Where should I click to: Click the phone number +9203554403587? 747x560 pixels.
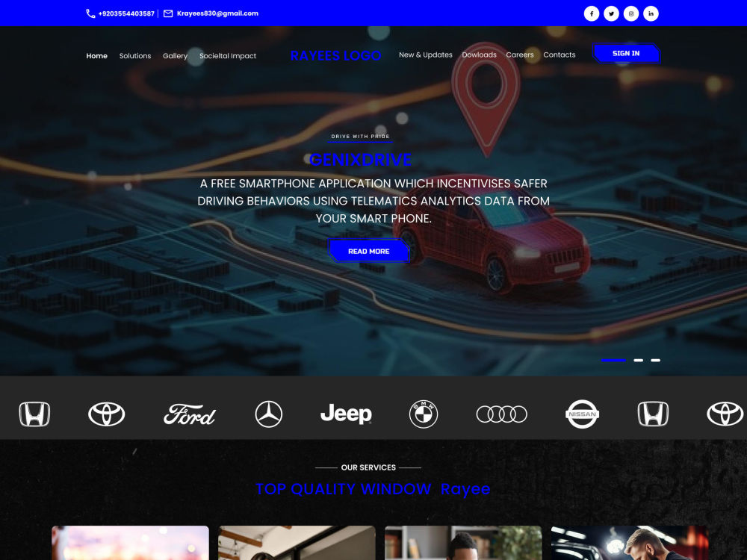click(x=126, y=13)
